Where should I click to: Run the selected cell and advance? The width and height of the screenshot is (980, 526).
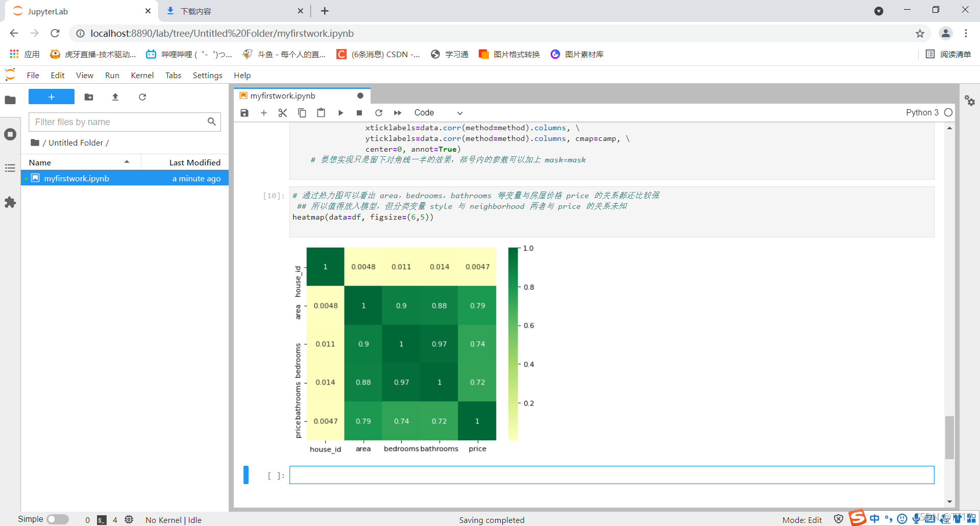(340, 113)
